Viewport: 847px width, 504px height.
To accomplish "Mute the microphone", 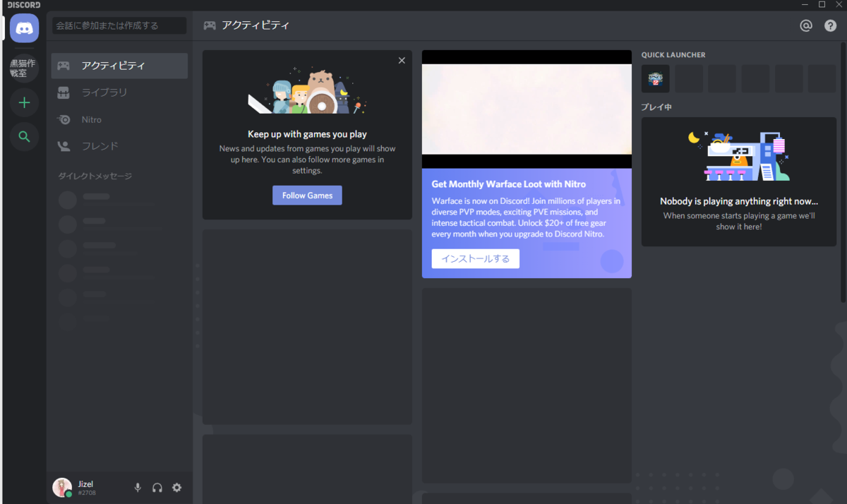I will pos(138,488).
